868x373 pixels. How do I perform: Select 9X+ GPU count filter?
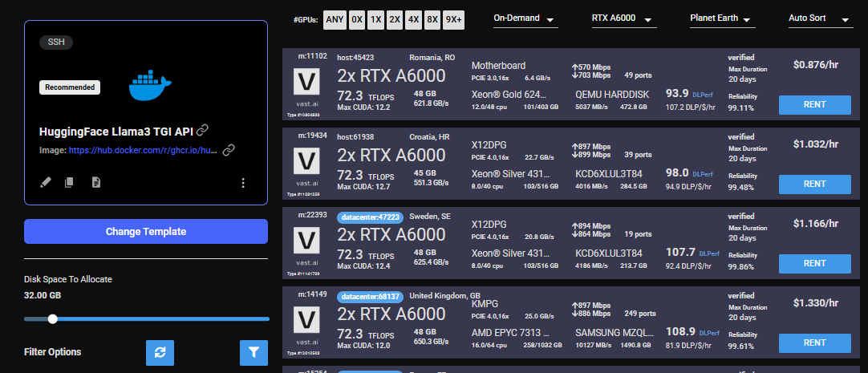click(x=453, y=19)
